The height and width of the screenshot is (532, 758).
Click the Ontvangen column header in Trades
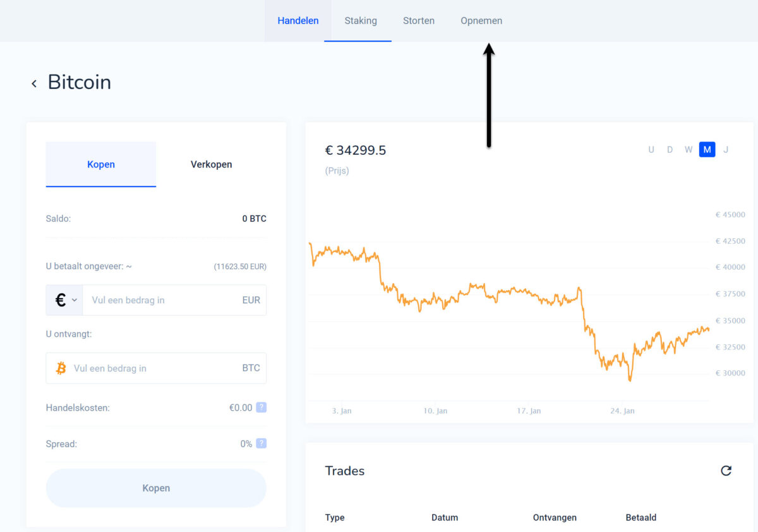pyautogui.click(x=555, y=517)
